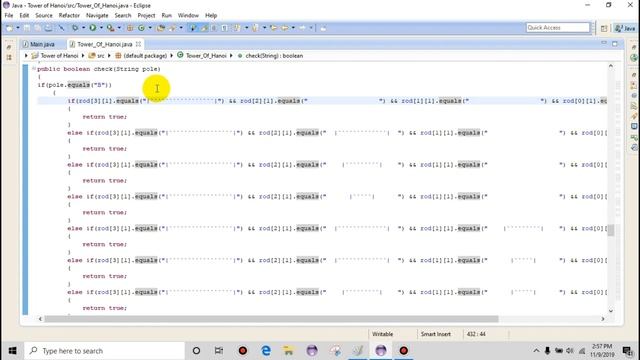Select the Tower_Of_Hanoi.java tab

104,44
